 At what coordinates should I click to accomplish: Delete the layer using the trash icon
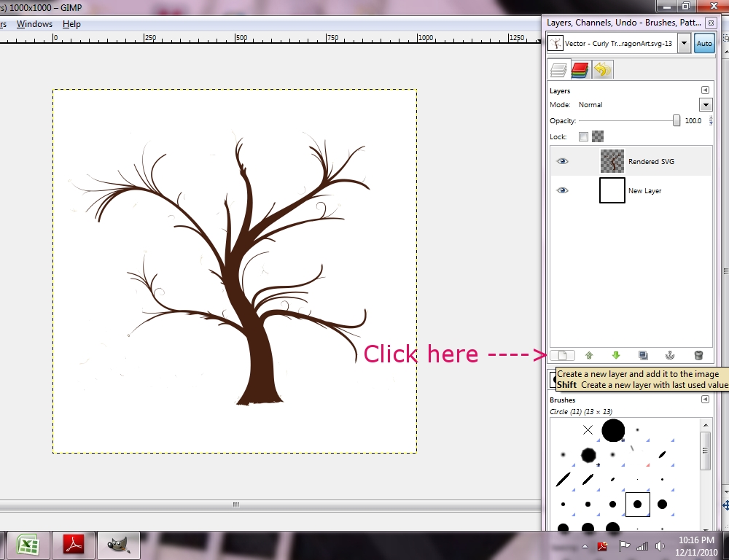(x=698, y=355)
